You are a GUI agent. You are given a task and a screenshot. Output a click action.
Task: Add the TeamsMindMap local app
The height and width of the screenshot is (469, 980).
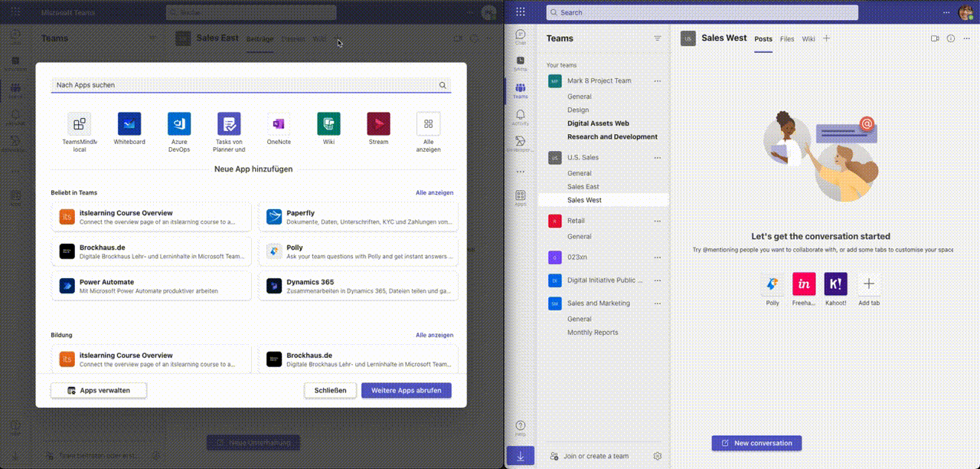[79, 124]
